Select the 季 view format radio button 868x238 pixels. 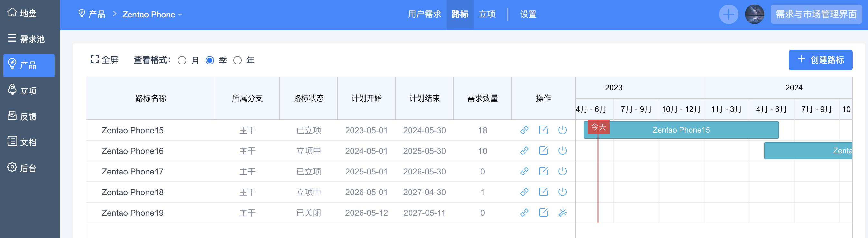point(210,61)
